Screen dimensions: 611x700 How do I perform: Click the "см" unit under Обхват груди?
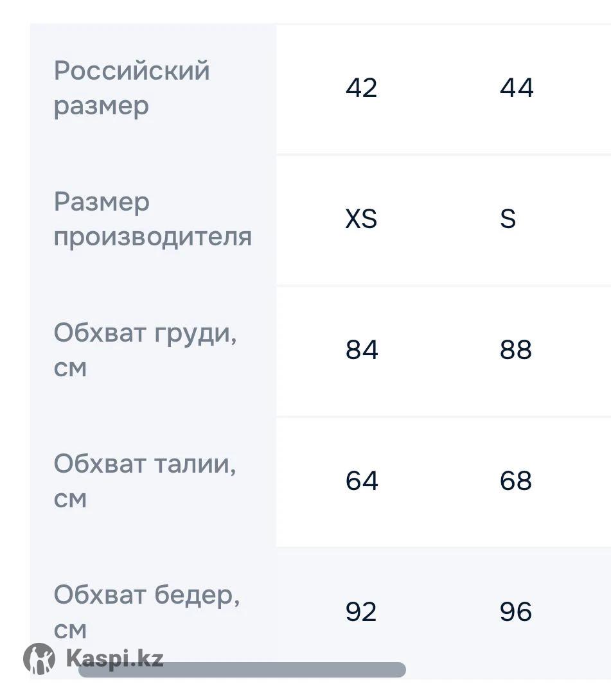coord(70,369)
